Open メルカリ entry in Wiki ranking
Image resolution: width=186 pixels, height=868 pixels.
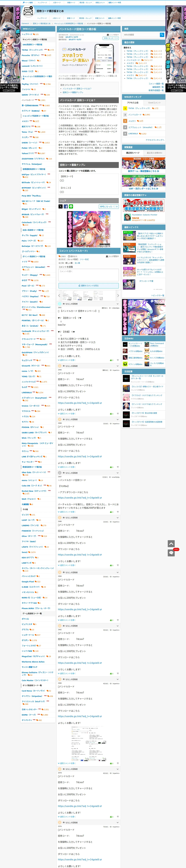point(132,121)
